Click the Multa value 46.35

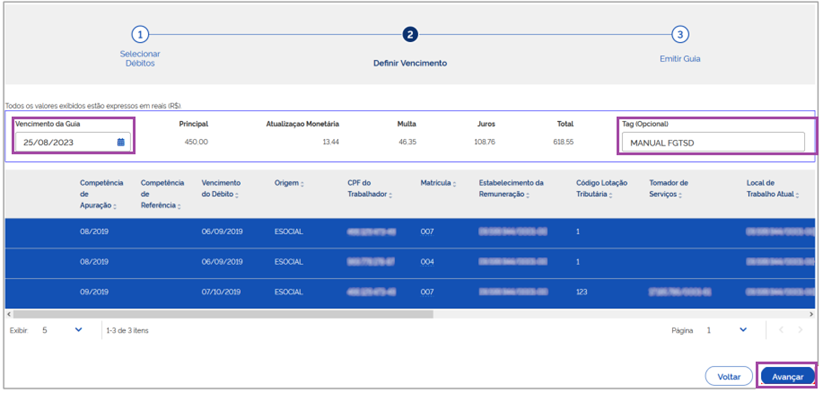click(x=407, y=142)
